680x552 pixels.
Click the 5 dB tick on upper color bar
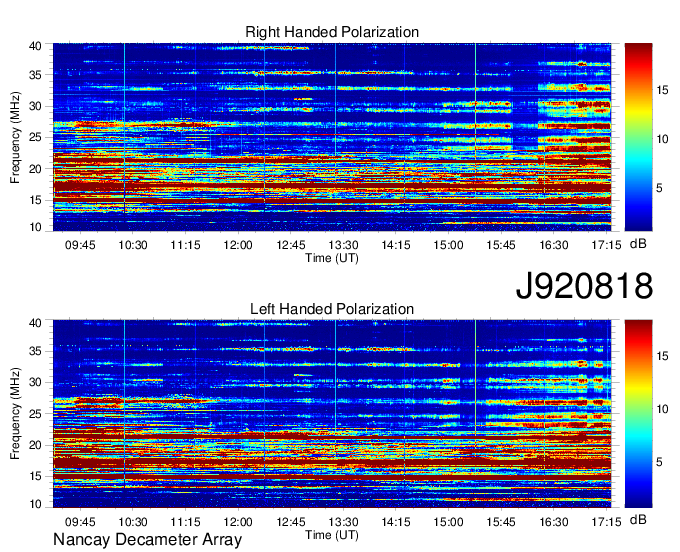coord(659,188)
